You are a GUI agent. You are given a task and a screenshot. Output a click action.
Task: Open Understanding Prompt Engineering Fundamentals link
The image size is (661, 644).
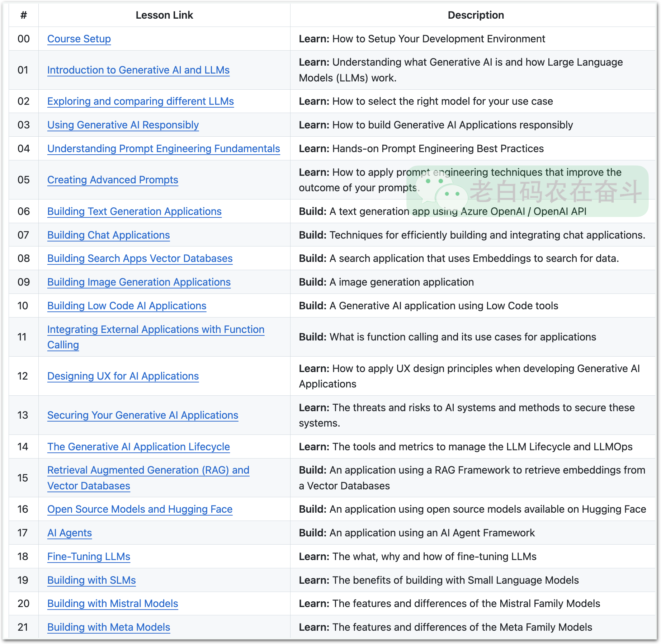(x=164, y=149)
